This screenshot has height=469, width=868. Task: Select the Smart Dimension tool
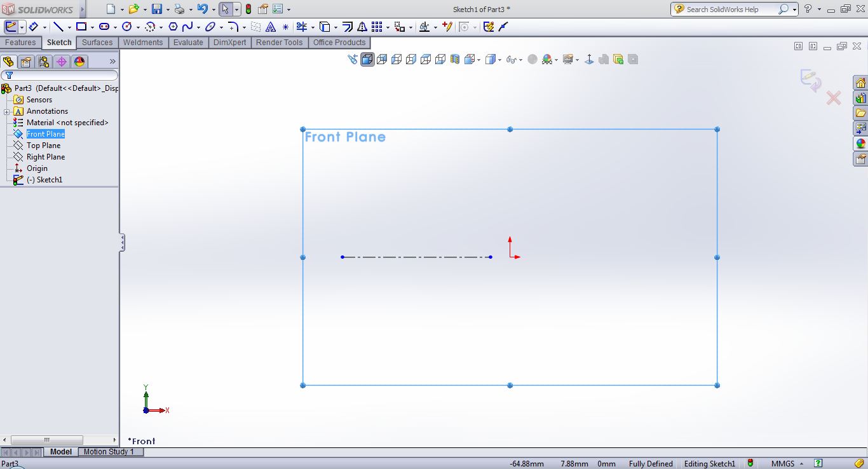point(33,27)
